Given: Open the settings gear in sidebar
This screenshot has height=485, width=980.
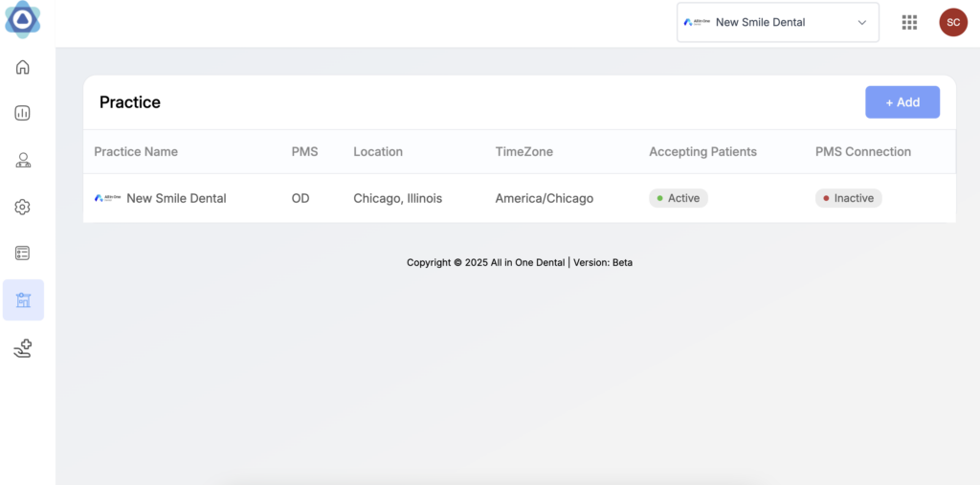Looking at the screenshot, I should [x=23, y=207].
